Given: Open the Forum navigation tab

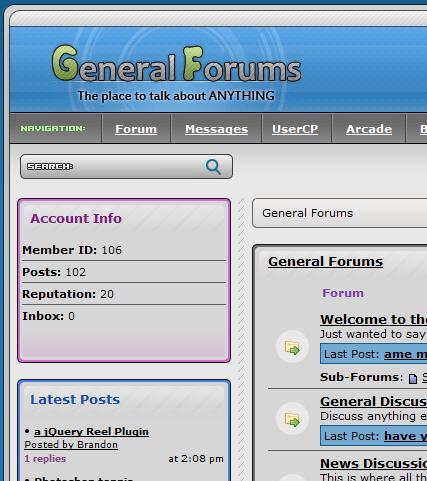Looking at the screenshot, I should (x=136, y=129).
